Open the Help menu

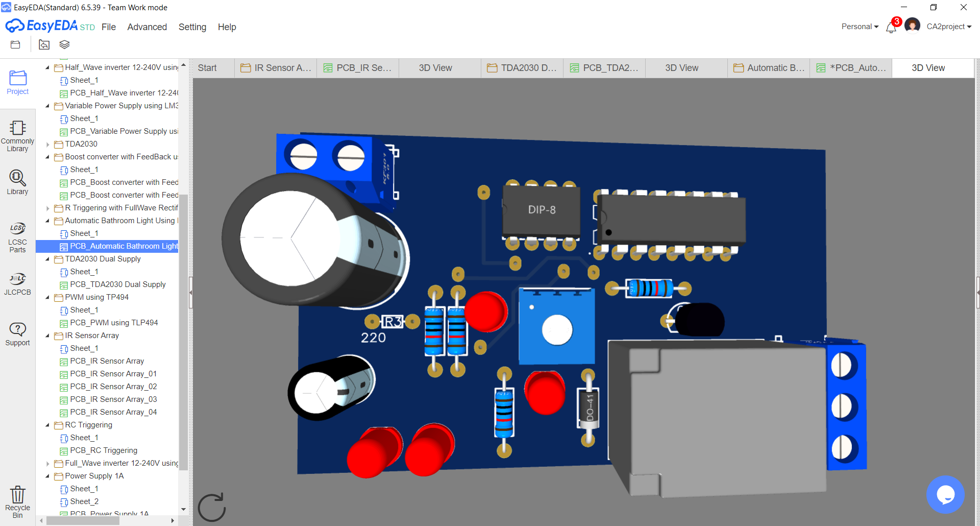227,27
